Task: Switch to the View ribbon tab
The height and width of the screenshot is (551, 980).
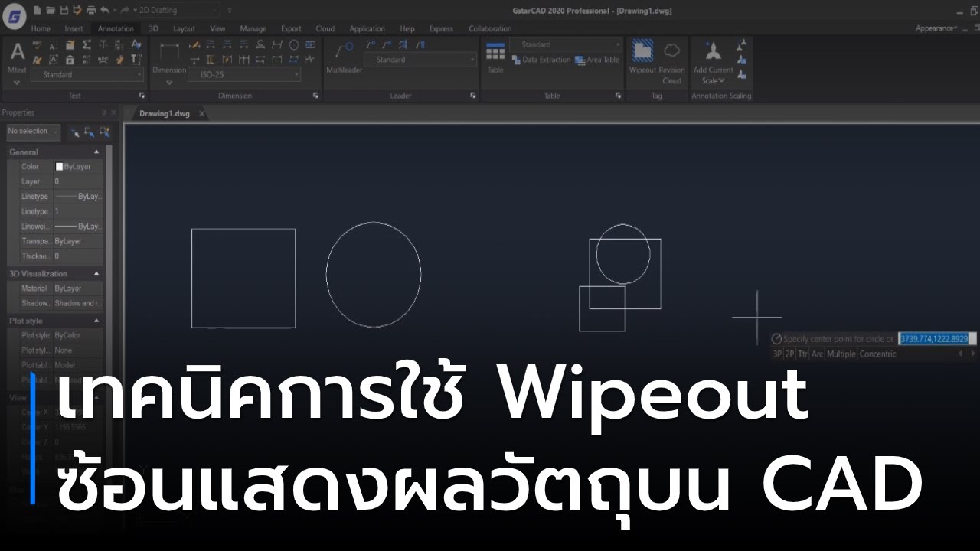Action: click(217, 28)
